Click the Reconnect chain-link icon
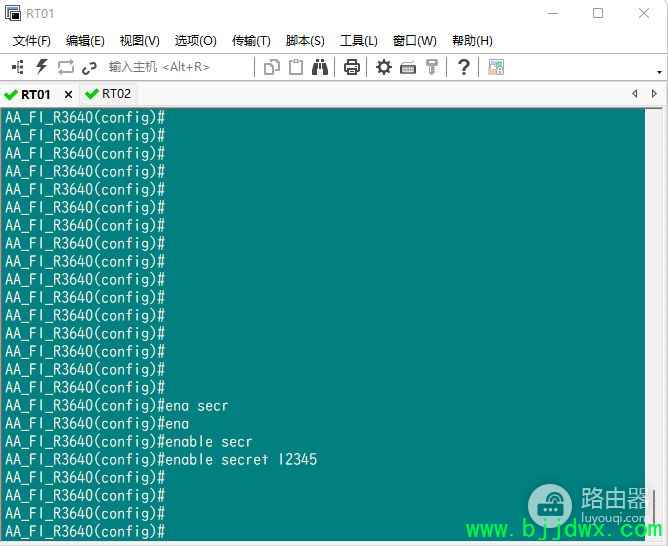668x546 pixels. pos(89,68)
